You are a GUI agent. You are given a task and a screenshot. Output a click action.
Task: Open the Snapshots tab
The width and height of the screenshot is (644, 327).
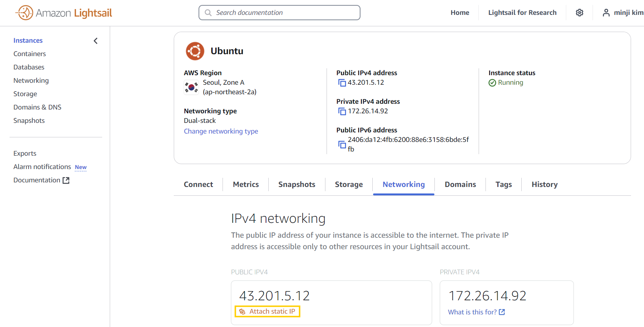tap(297, 184)
